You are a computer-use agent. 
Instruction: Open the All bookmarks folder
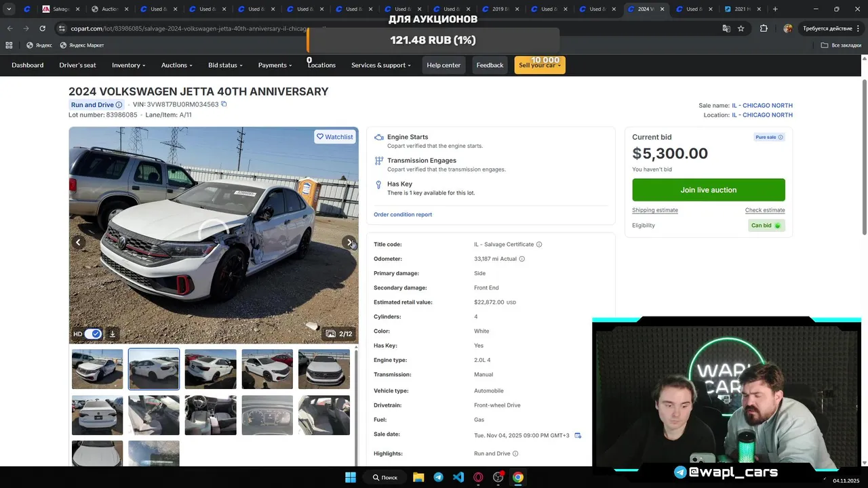(x=841, y=45)
